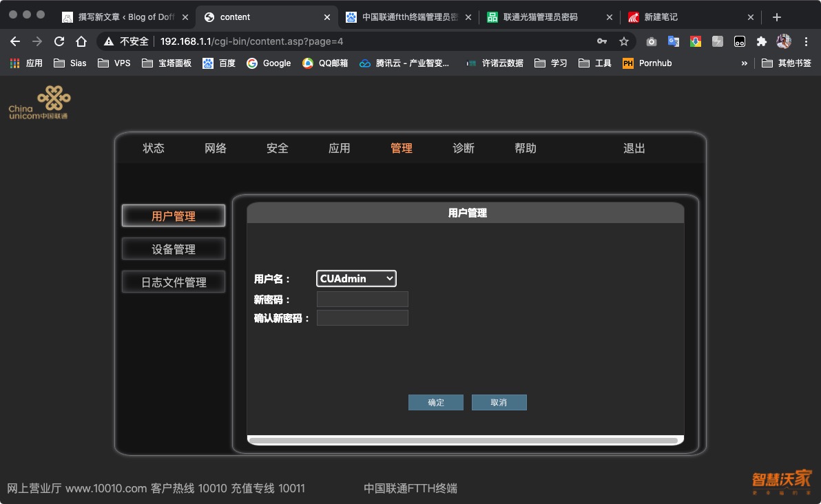Click the home icon in browser toolbar
This screenshot has width=821, height=504.
tap(81, 41)
